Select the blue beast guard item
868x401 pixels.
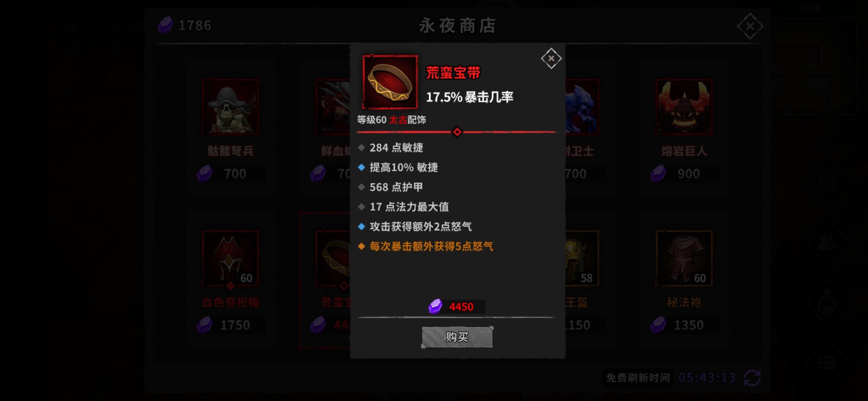click(582, 107)
